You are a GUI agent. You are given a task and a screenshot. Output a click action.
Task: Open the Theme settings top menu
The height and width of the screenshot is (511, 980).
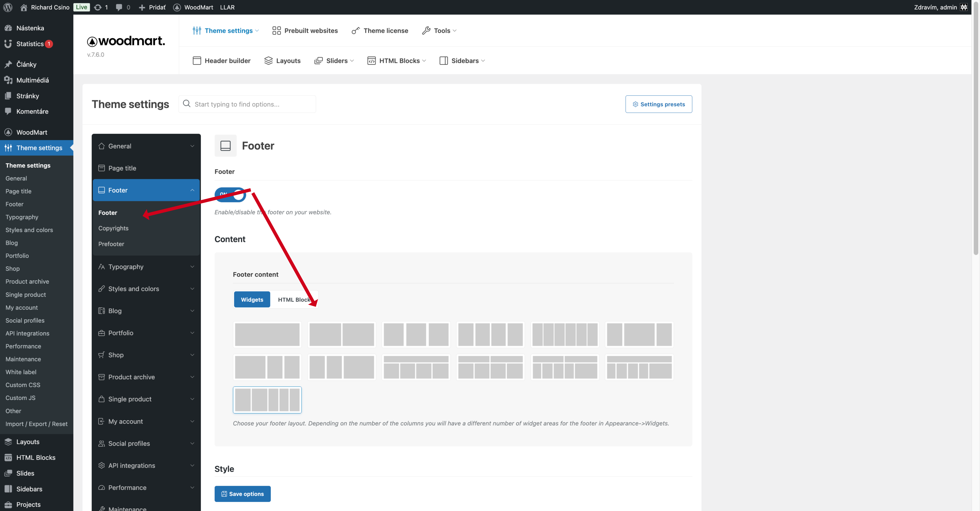(226, 30)
